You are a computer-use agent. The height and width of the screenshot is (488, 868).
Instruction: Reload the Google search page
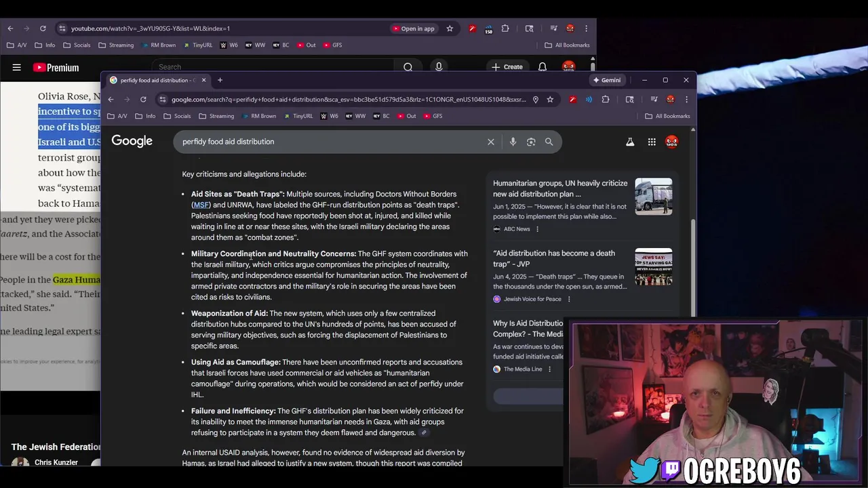[x=143, y=100]
